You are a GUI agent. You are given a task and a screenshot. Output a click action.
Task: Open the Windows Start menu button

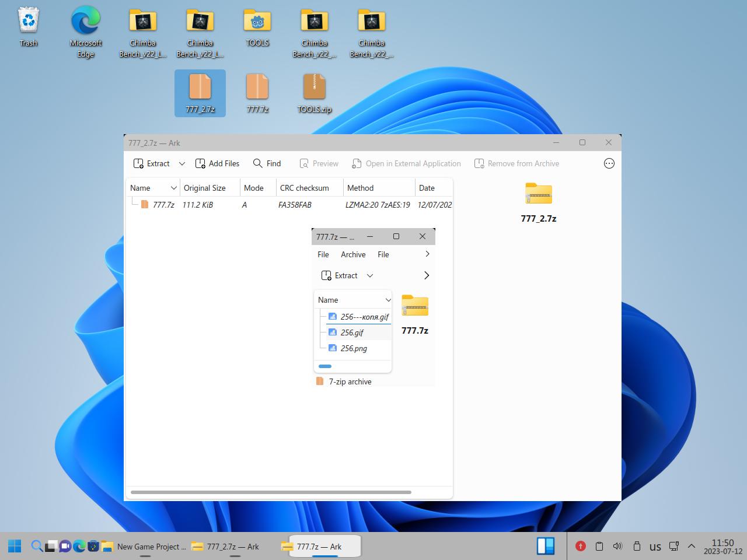[x=15, y=546]
